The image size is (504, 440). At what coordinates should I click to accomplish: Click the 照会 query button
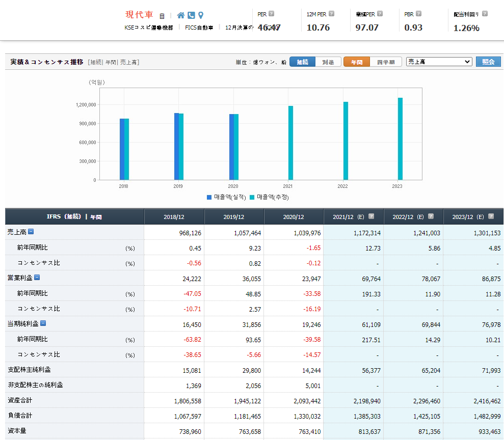click(488, 62)
